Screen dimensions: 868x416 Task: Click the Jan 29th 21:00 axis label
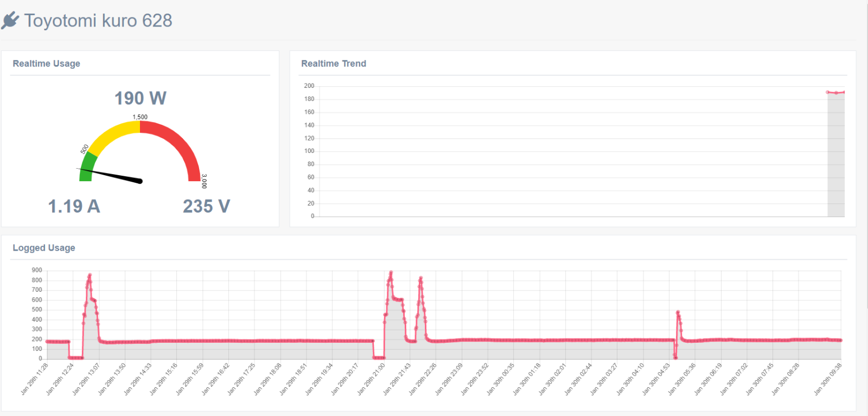coord(372,379)
